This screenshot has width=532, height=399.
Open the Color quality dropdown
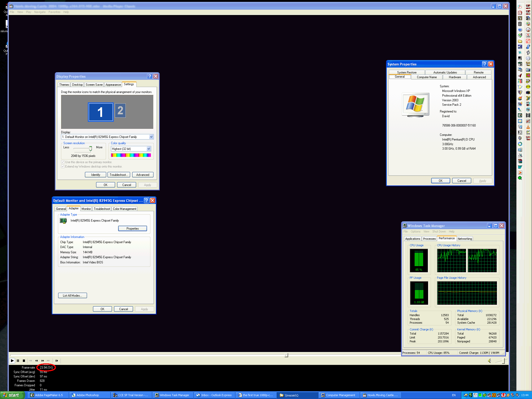149,149
